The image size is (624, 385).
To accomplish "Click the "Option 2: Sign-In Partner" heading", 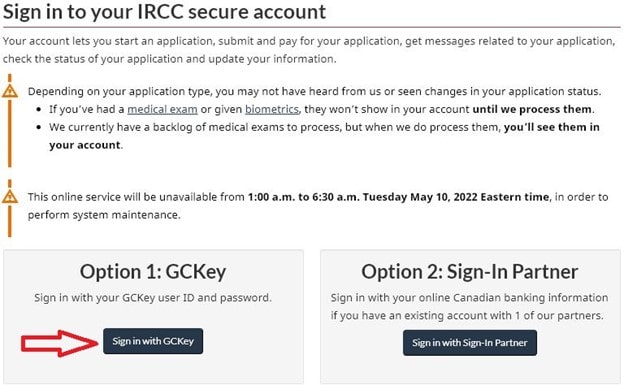I will (470, 272).
